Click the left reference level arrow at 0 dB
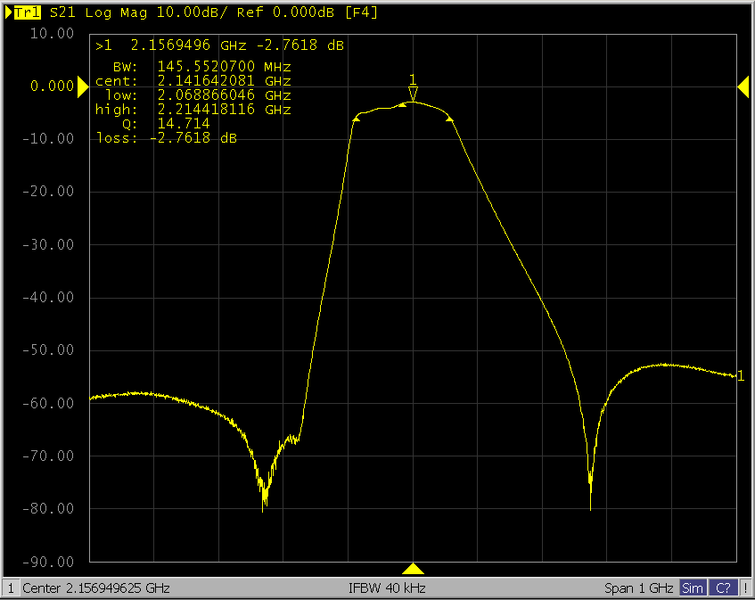755x600 pixels. point(84,87)
